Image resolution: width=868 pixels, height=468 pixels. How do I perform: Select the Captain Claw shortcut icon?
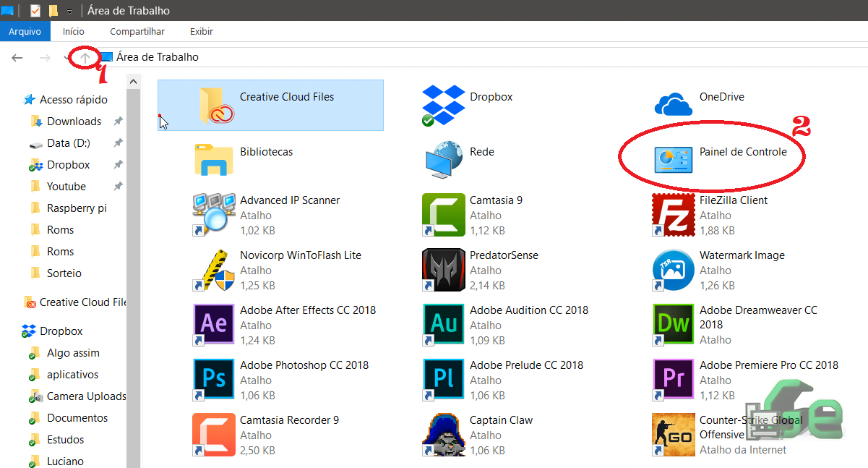(443, 435)
